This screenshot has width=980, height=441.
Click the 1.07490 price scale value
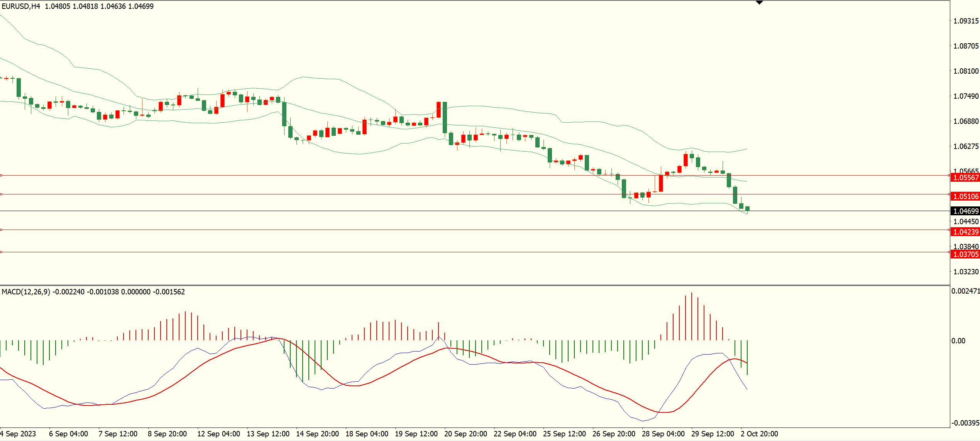click(x=966, y=96)
